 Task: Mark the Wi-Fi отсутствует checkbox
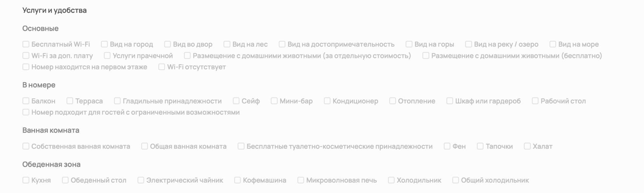point(162,67)
